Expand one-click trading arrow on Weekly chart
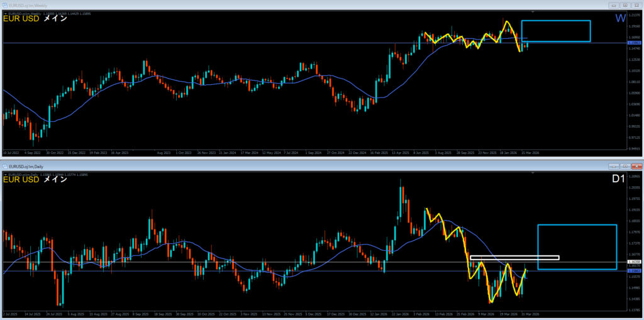Image resolution: width=644 pixels, height=320 pixels. 6,12
